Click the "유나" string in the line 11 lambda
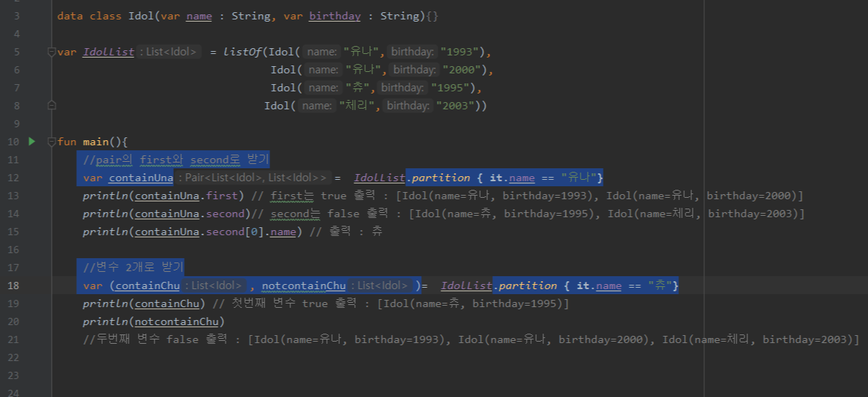868x397 pixels. tap(577, 178)
